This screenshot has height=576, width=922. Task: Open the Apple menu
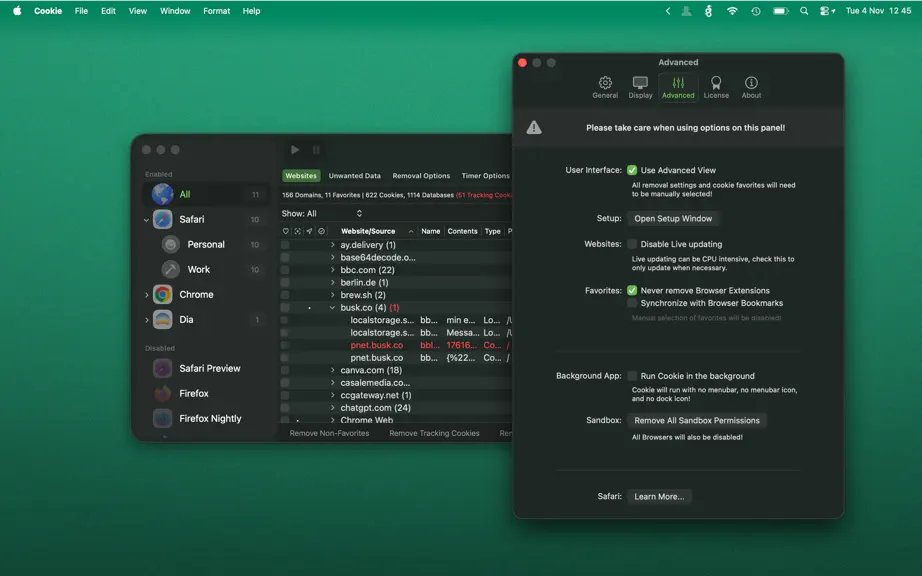coord(17,11)
